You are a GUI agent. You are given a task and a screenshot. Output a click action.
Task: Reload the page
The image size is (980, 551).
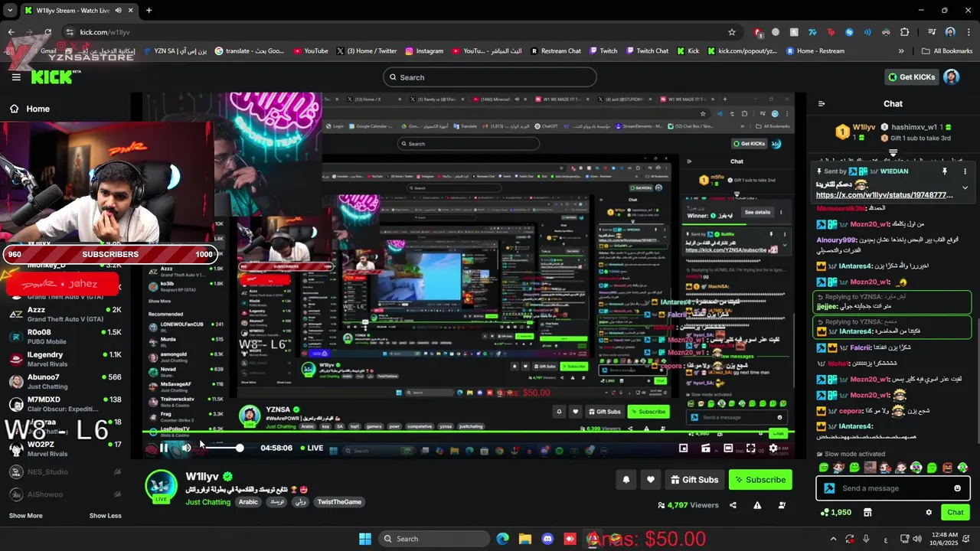(47, 32)
